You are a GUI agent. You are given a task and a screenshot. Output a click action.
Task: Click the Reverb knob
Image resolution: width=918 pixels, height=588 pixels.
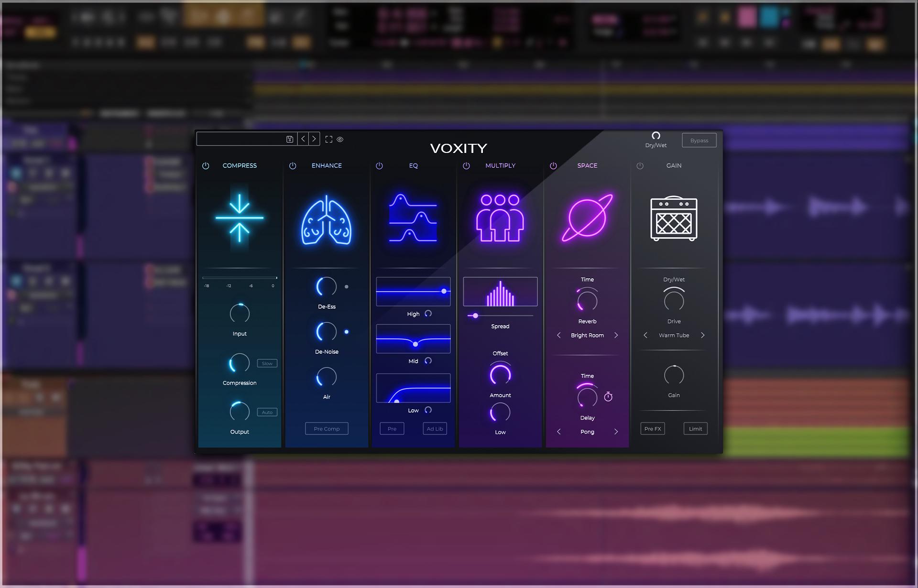pyautogui.click(x=587, y=301)
